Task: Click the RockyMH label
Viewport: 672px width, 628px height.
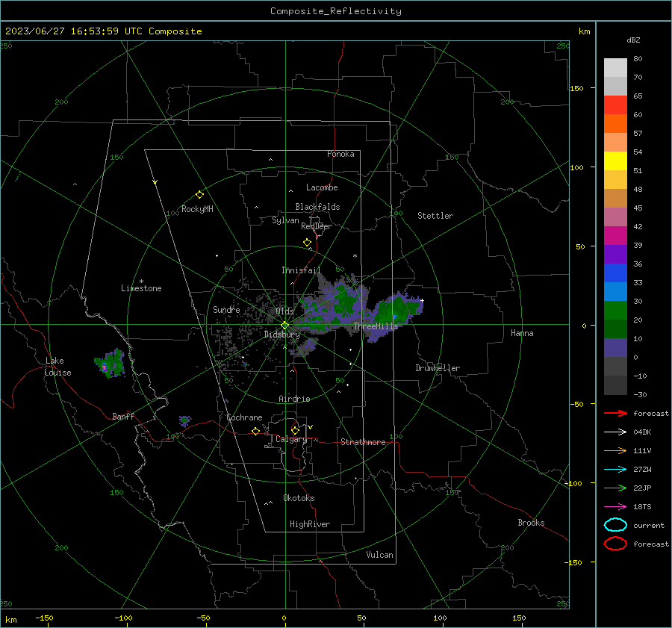Action: (197, 209)
